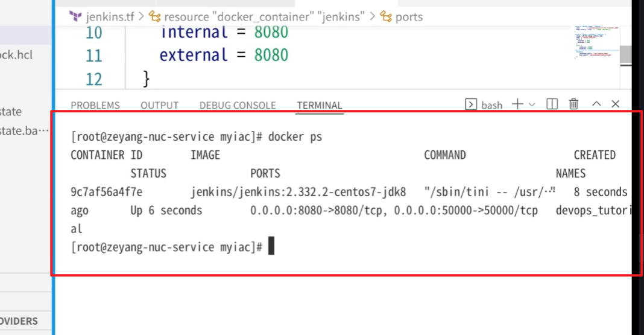644x335 pixels.
Task: Open the launch profile dropdown arrow
Action: [x=532, y=105]
